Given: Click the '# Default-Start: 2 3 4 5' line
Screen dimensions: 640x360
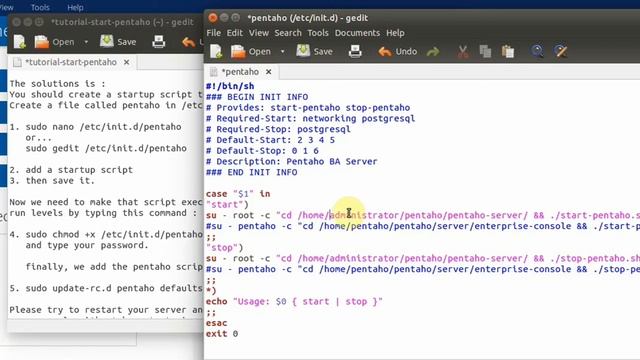Looking at the screenshot, I should click(270, 140).
